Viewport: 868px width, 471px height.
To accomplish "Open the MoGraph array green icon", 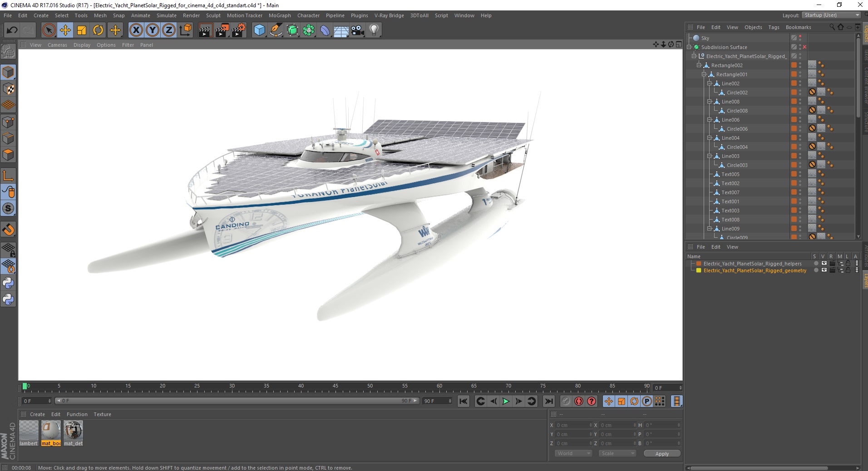I will pyautogui.click(x=309, y=30).
